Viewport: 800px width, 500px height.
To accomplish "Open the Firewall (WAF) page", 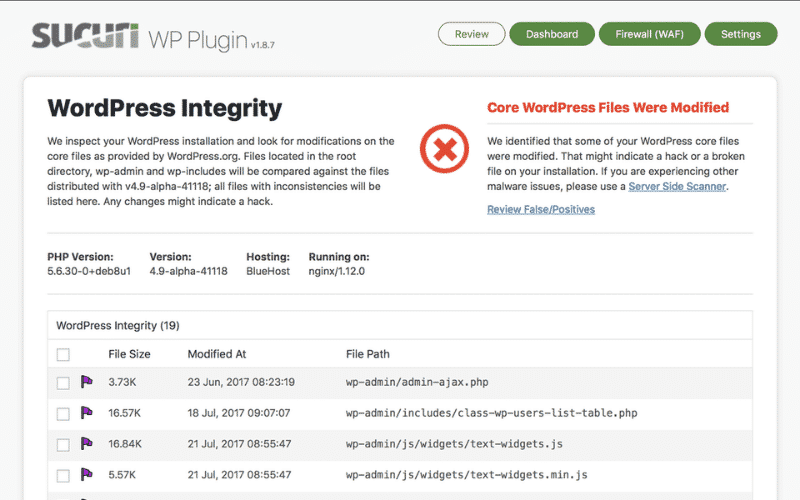I will (x=649, y=34).
